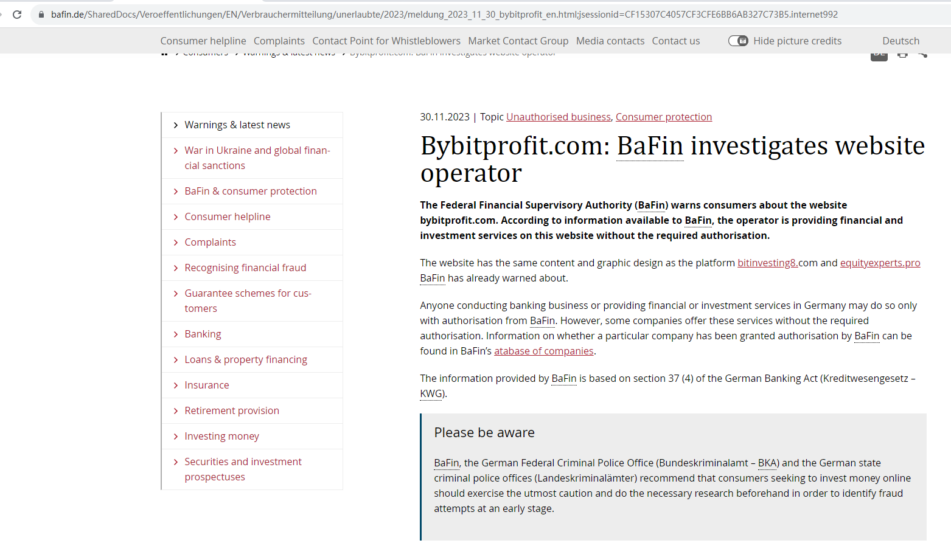Open Consumer helpline in the left sidebar
This screenshot has width=951, height=560.
(228, 216)
